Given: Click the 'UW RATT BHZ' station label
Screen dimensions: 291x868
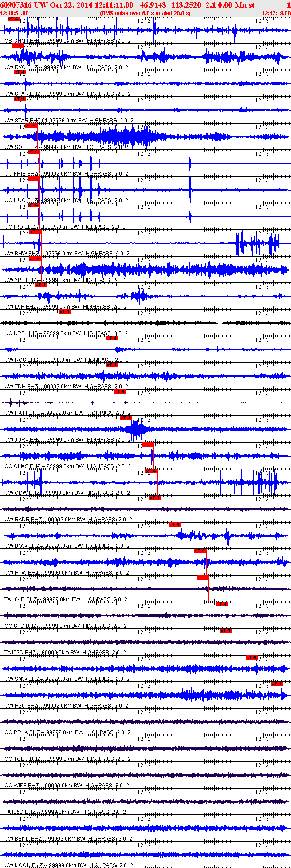Looking at the screenshot, I should [23, 413].
